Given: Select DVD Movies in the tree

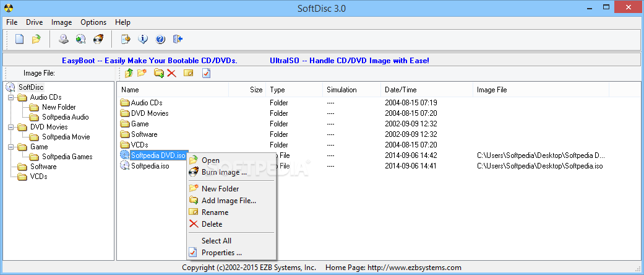Looking at the screenshot, I should coord(49,127).
